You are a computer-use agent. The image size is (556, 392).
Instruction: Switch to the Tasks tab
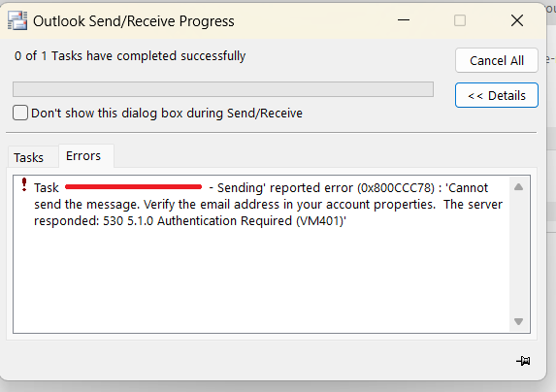tap(29, 157)
